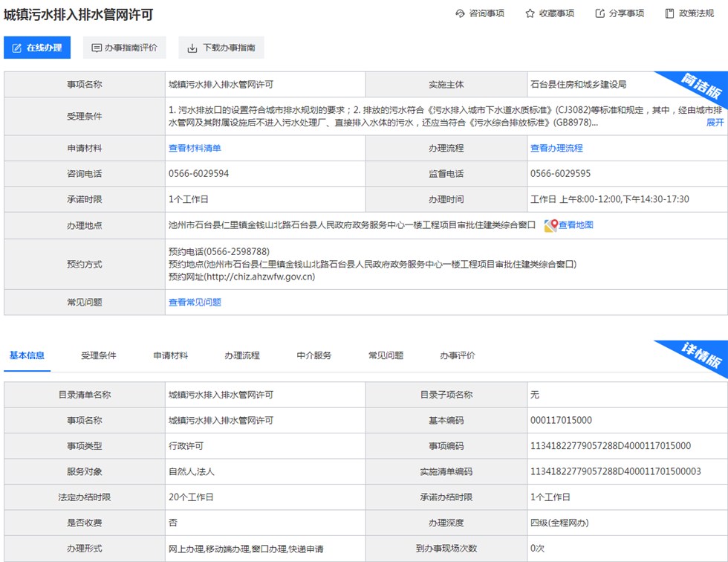Image resolution: width=728 pixels, height=562 pixels.
Task: Click the 承诺办结时限 value 1个工作日
Action: click(550, 497)
